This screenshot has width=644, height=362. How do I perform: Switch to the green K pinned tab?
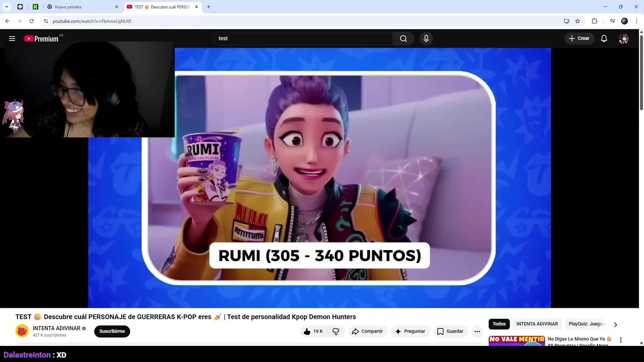(x=35, y=7)
